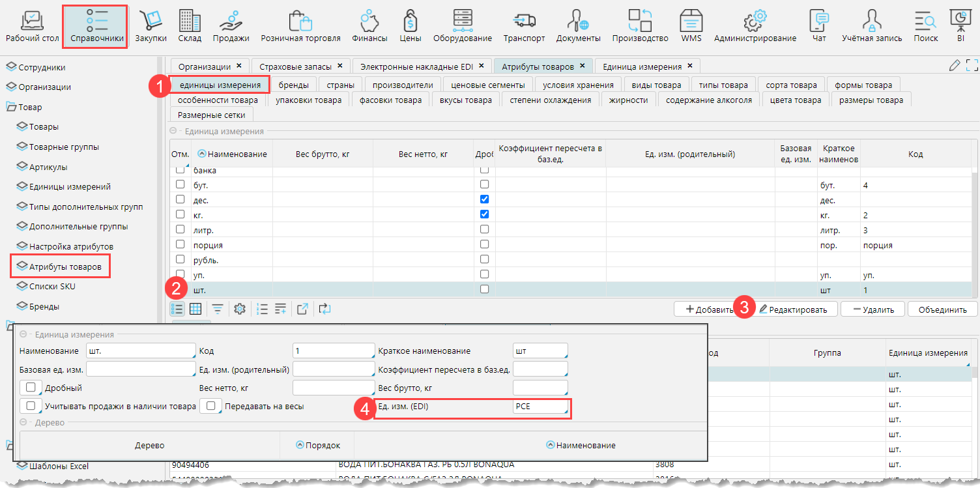Switch to the бренды tab

point(293,85)
